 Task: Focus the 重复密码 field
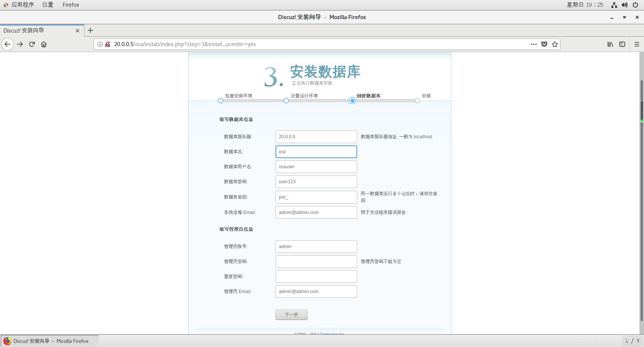[x=316, y=277]
